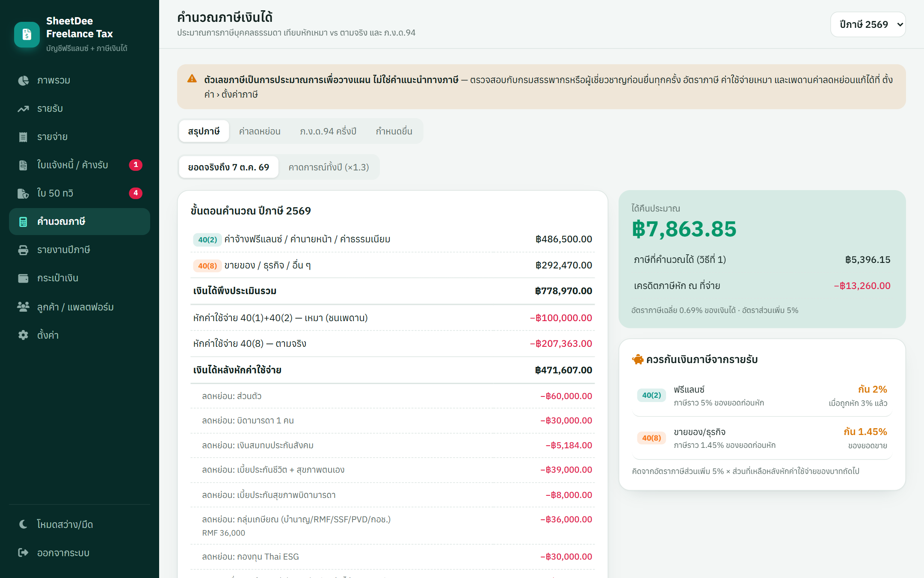Click the refund amount ฿7,863.85
This screenshot has width=924, height=578.
(x=684, y=229)
